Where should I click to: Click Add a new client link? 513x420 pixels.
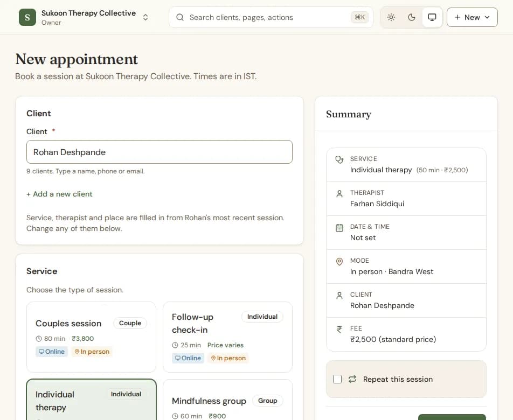pyautogui.click(x=59, y=194)
